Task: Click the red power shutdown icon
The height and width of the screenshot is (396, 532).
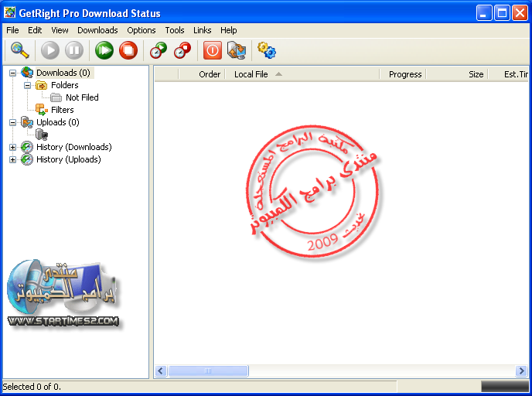Action: 213,50
